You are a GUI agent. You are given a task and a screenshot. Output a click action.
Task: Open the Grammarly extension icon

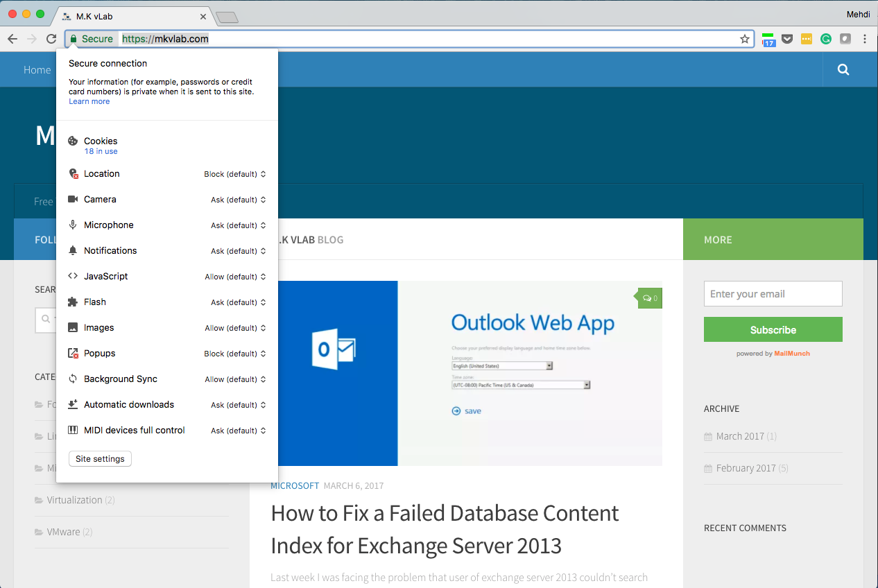(825, 39)
